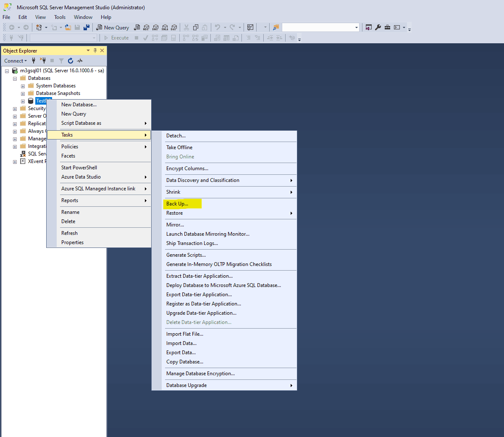Click the New Query toolbar button

[113, 27]
